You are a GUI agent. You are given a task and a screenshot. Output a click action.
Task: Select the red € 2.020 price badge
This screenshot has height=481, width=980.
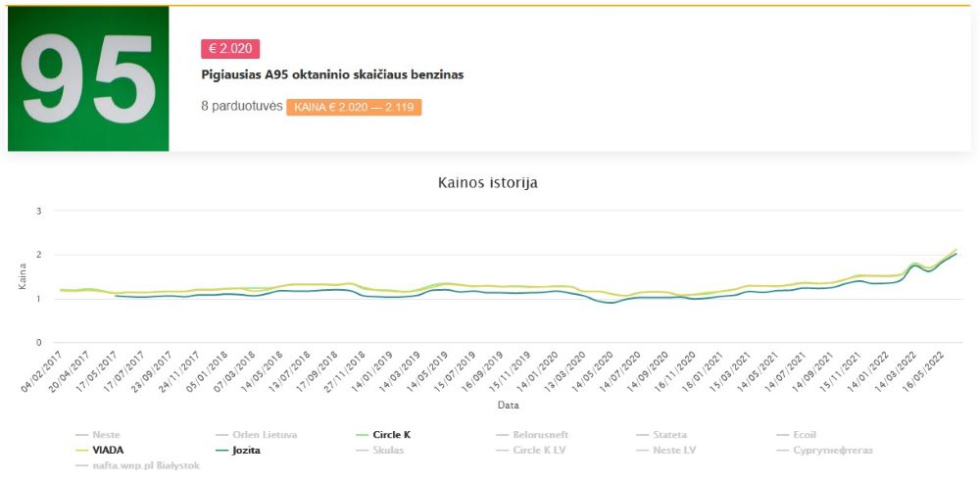[230, 49]
